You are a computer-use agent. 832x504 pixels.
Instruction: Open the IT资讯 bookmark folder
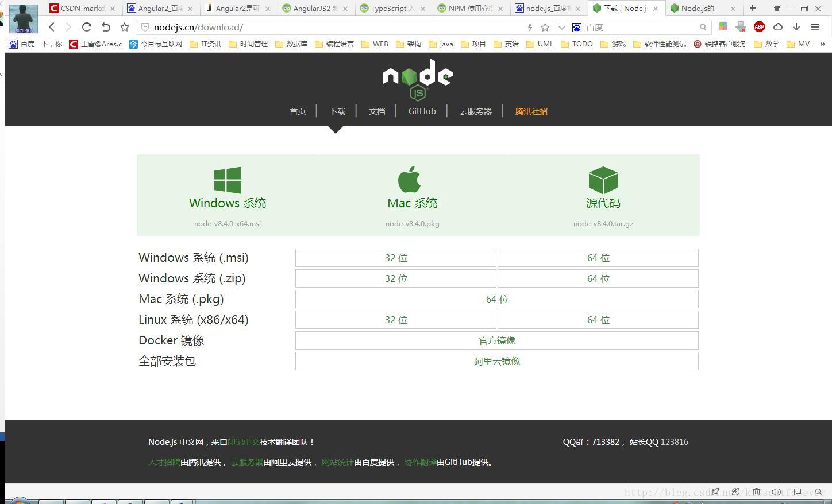[205, 44]
